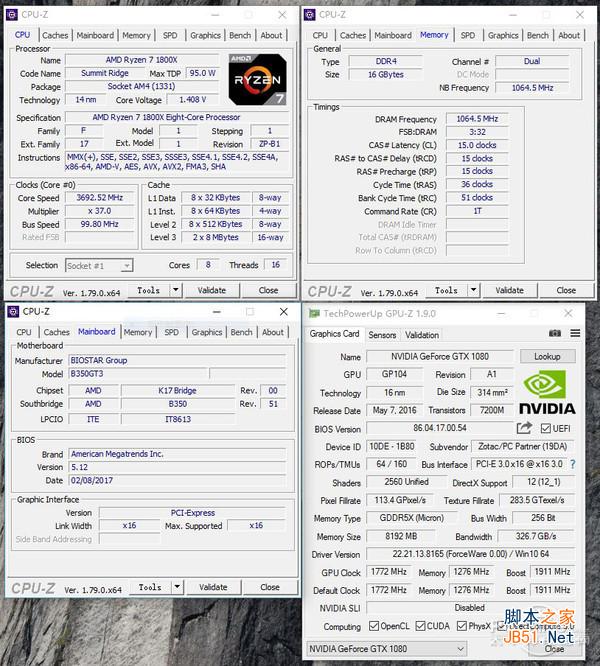
Task: Click the CPU-Z icon in Mainboard tab window title bar
Action: point(13,312)
